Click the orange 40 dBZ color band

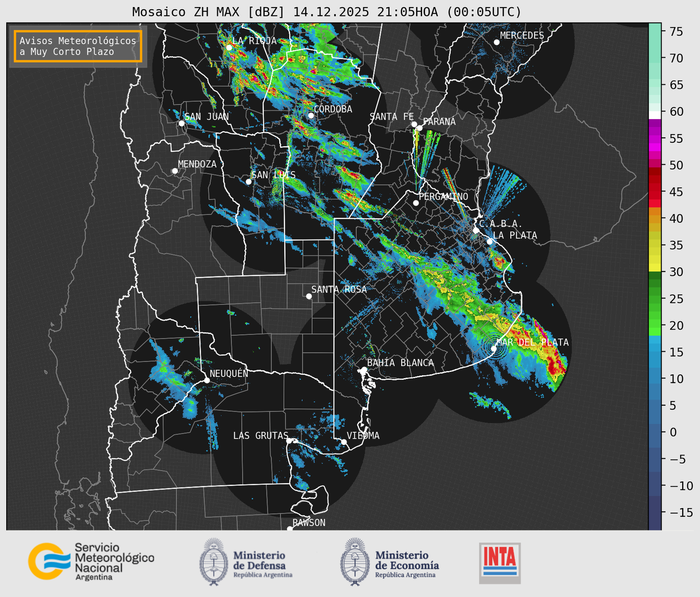click(x=655, y=219)
